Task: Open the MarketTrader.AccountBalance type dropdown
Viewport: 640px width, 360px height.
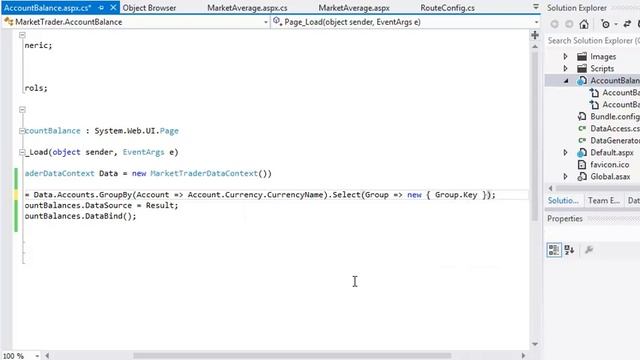Action: tap(266, 22)
